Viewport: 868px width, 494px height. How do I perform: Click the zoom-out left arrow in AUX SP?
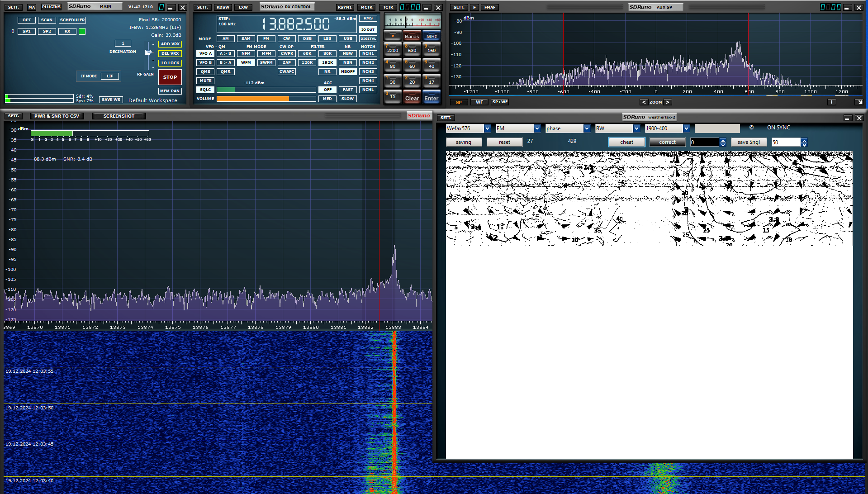coord(644,102)
